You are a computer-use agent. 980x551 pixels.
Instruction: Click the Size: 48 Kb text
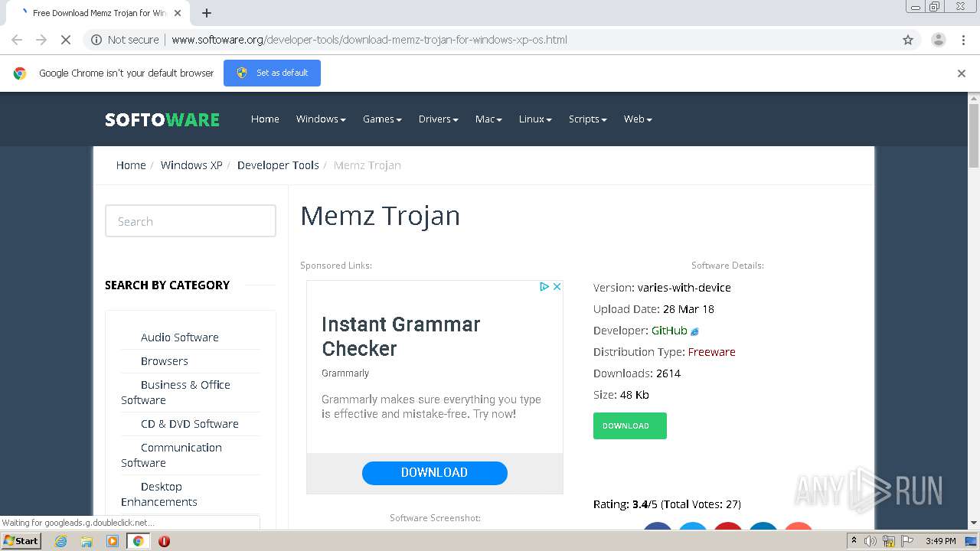click(x=621, y=395)
